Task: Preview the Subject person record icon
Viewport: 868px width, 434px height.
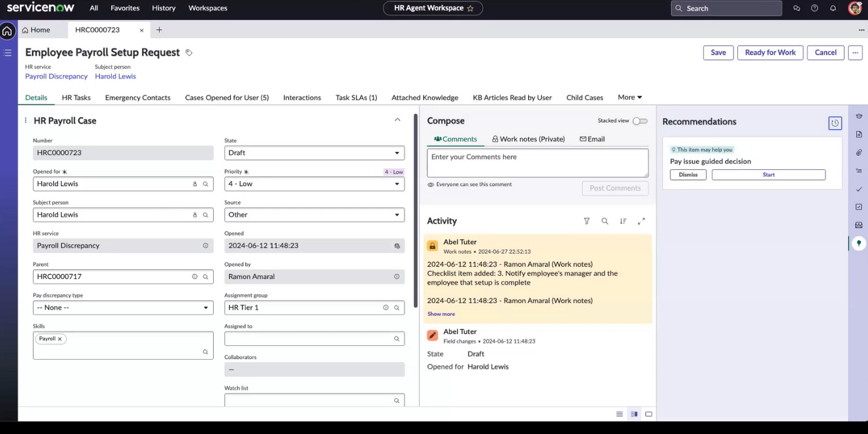Action: click(x=195, y=215)
